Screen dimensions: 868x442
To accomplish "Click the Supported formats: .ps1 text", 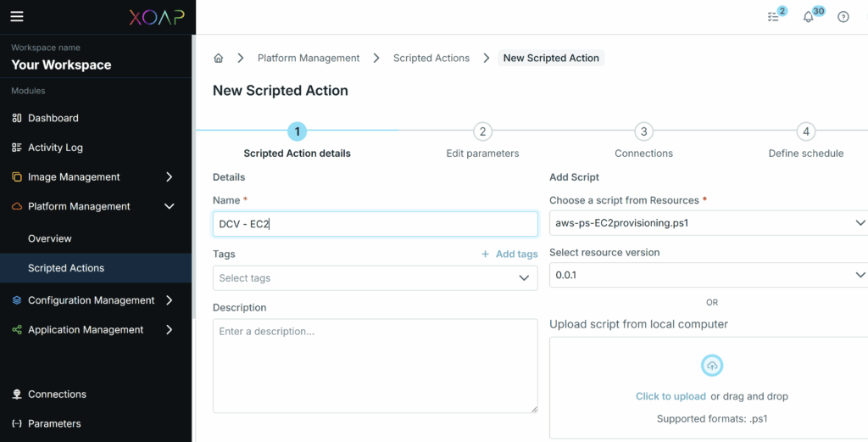I will coord(712,419).
